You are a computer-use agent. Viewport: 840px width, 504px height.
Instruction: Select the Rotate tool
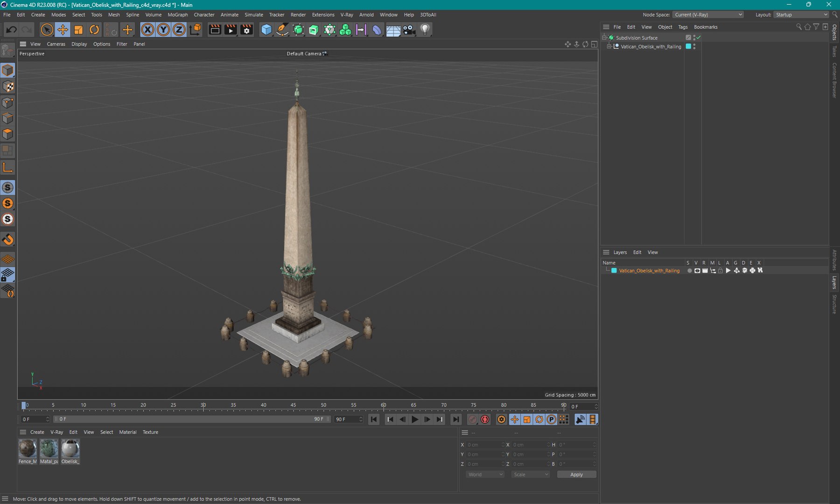94,30
